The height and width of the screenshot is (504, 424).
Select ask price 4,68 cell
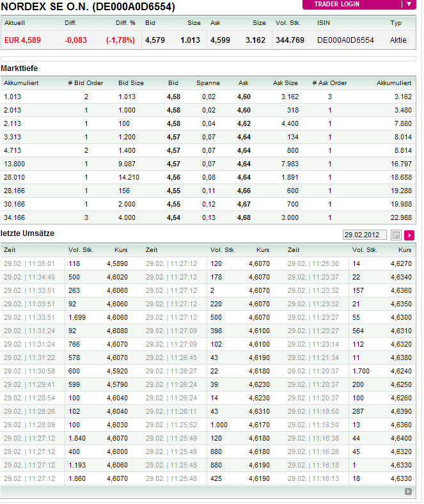244,217
